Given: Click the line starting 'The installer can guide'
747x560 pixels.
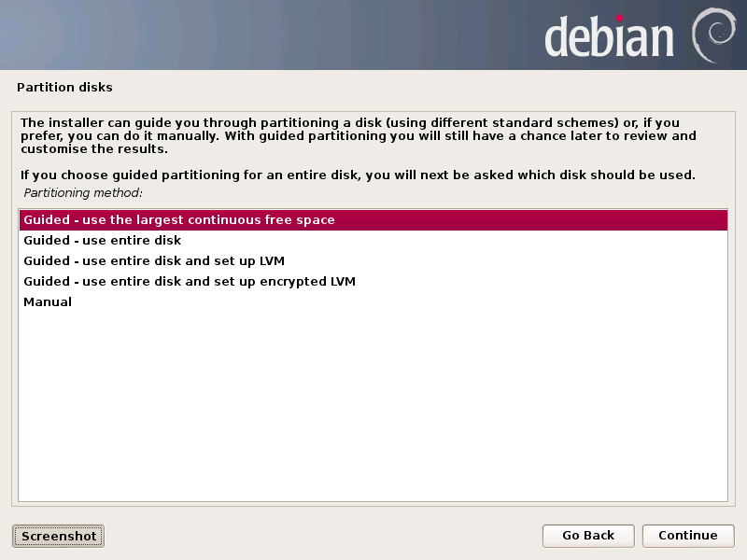Looking at the screenshot, I should [x=349, y=123].
